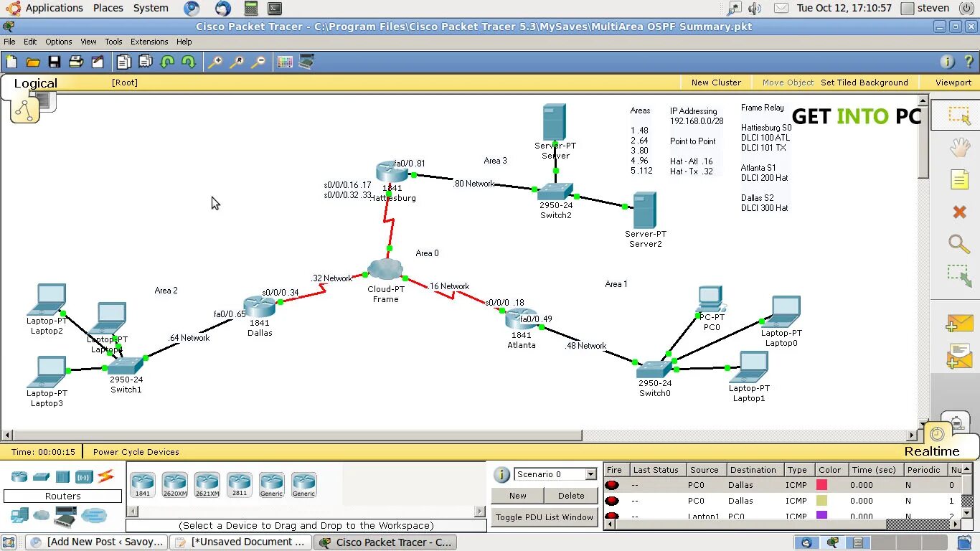
Task: Choose the 2621XM router from device list
Action: coord(207,485)
